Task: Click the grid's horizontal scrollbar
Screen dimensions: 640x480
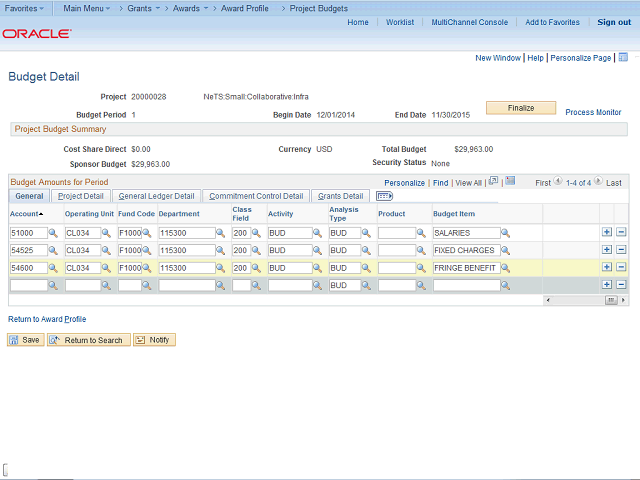Action: [x=585, y=299]
